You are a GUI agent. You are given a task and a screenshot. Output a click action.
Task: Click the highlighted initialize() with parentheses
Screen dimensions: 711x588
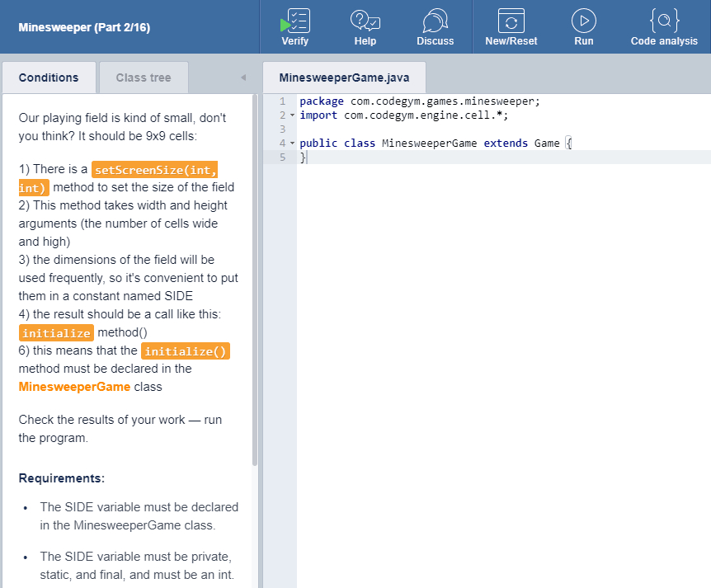(185, 351)
